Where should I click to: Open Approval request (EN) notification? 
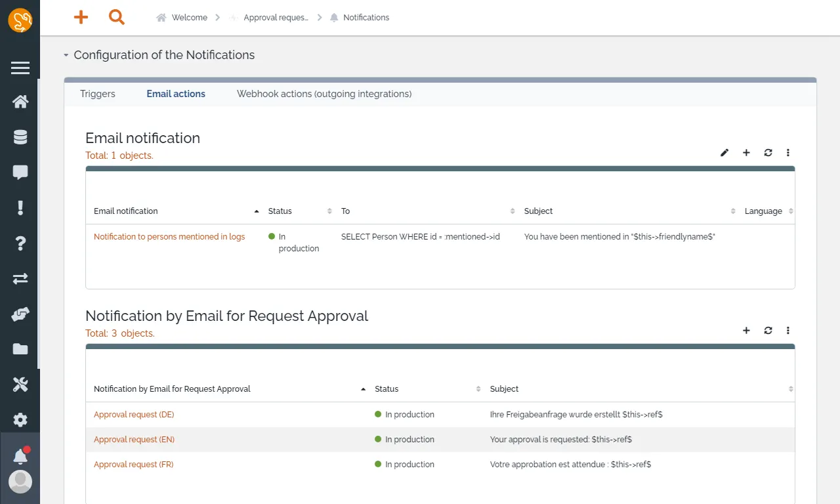[x=134, y=440]
